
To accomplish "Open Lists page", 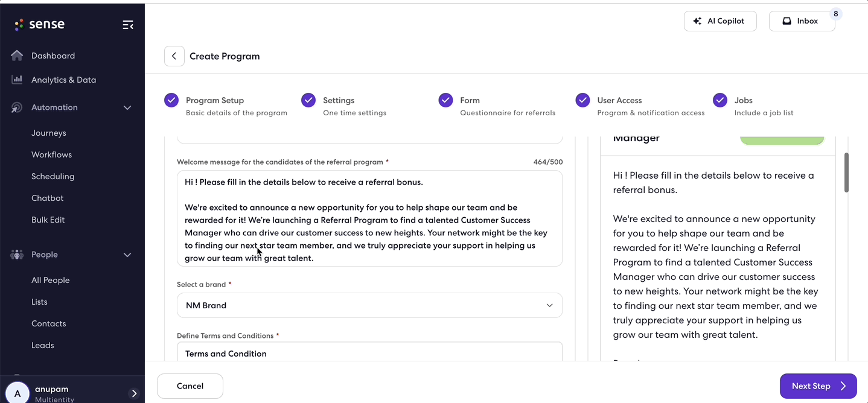I will (39, 302).
